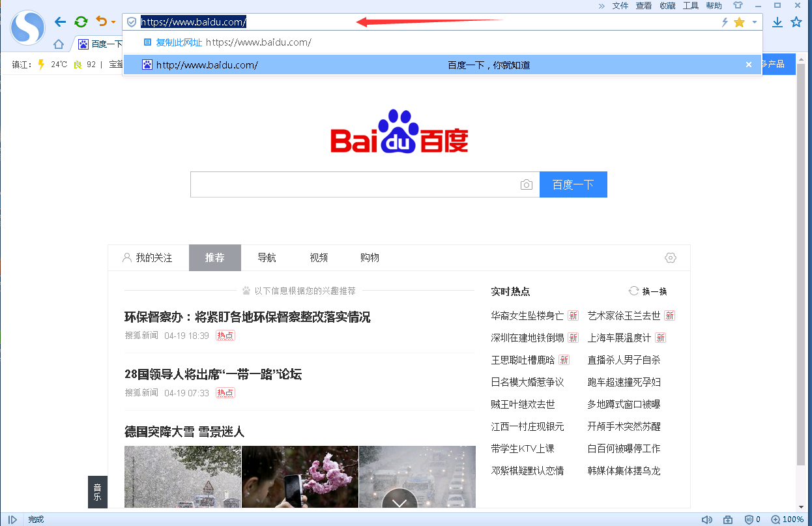Screen dimensions: 812x526
Task: Open hot topic 深圳在建地铁倒塌
Action: pos(527,338)
